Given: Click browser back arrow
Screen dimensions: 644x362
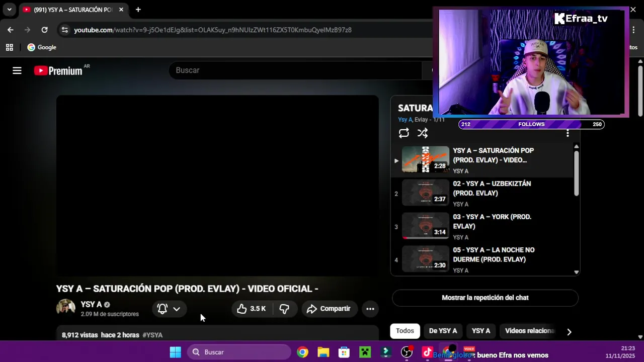Looking at the screenshot, I should [11, 30].
